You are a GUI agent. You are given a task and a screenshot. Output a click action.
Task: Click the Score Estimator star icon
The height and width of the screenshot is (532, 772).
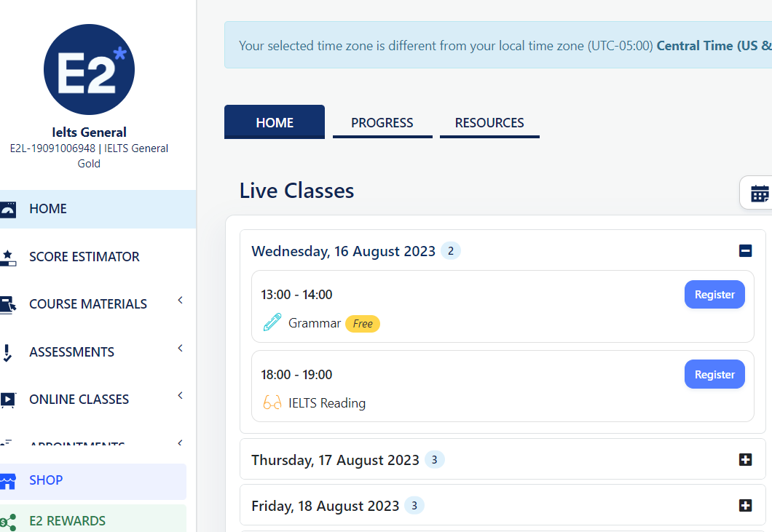(8, 257)
